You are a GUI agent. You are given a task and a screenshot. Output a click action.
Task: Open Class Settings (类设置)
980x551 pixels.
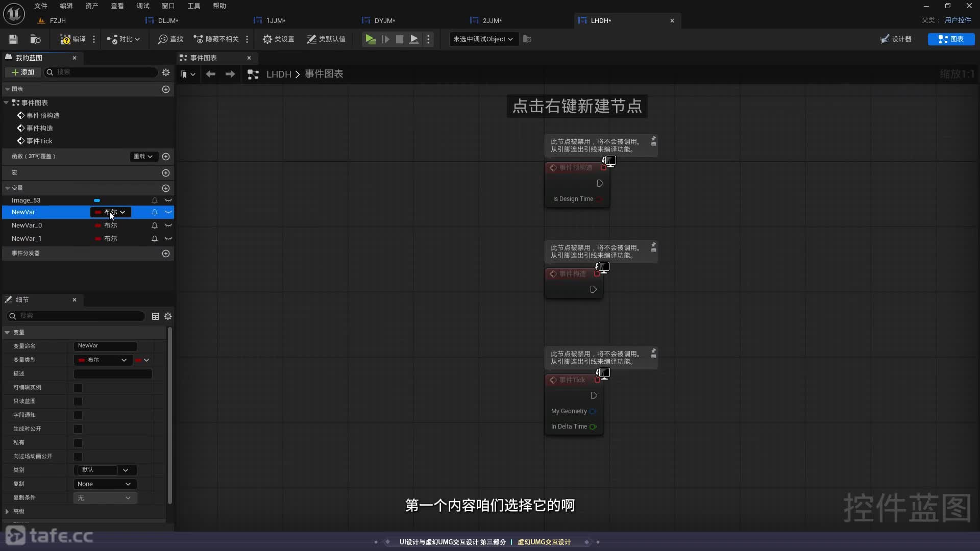pos(278,39)
